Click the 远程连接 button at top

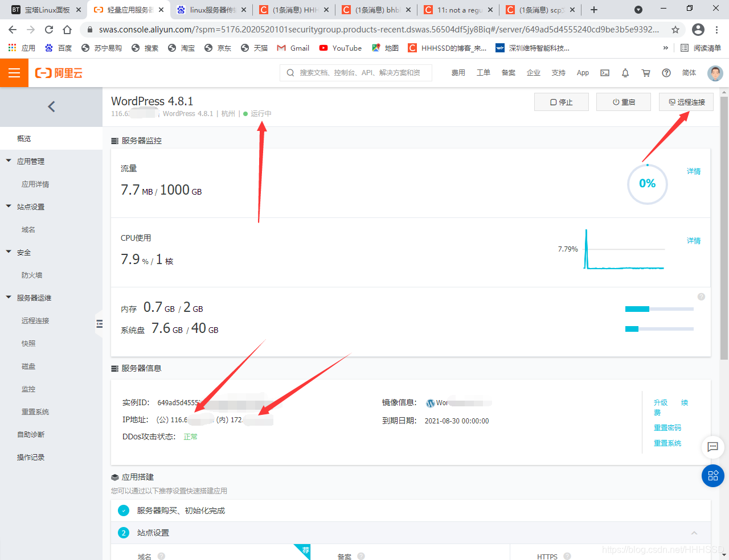coord(686,102)
